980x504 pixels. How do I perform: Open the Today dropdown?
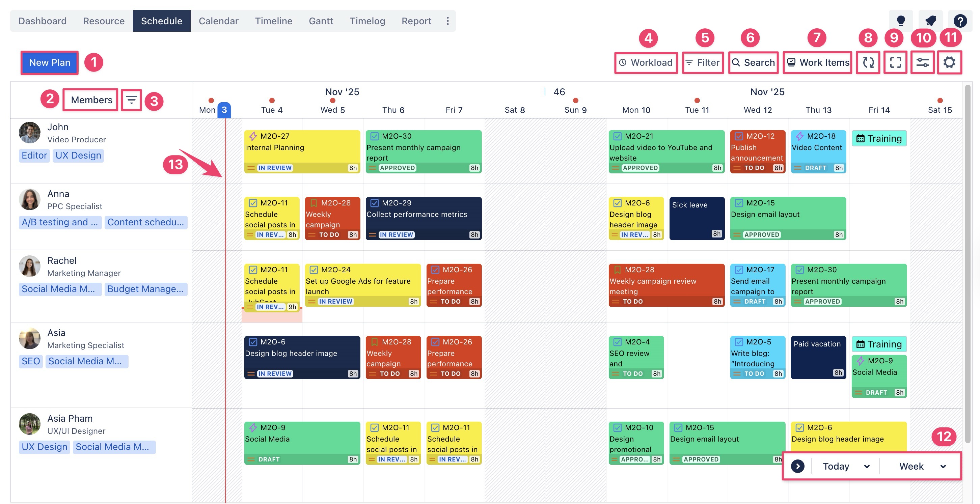[845, 466]
